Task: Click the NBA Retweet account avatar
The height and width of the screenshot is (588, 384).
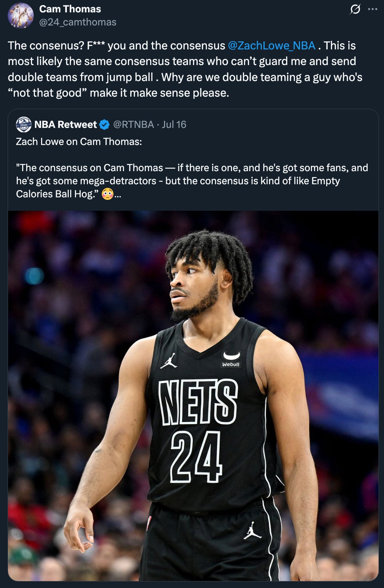Action: click(24, 125)
